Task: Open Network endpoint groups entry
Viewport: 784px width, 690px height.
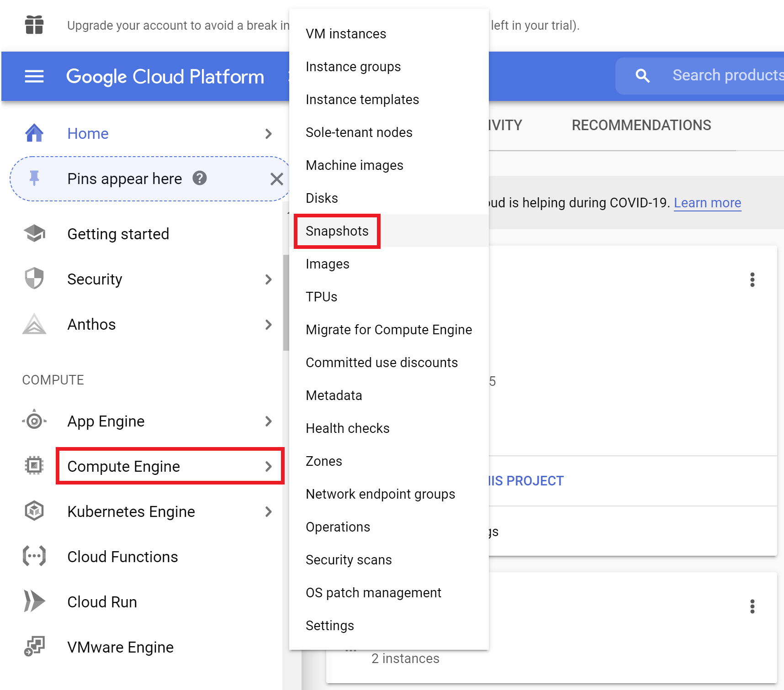Action: pyautogui.click(x=389, y=494)
